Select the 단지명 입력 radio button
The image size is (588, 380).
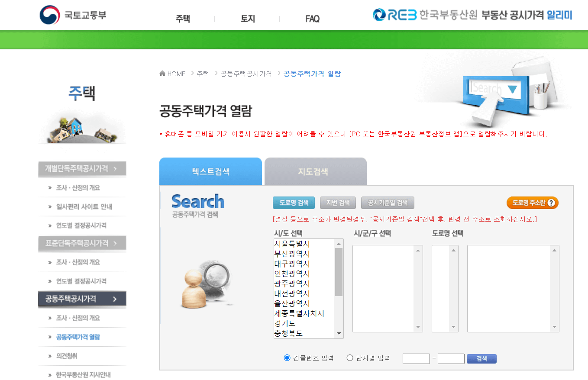point(349,357)
